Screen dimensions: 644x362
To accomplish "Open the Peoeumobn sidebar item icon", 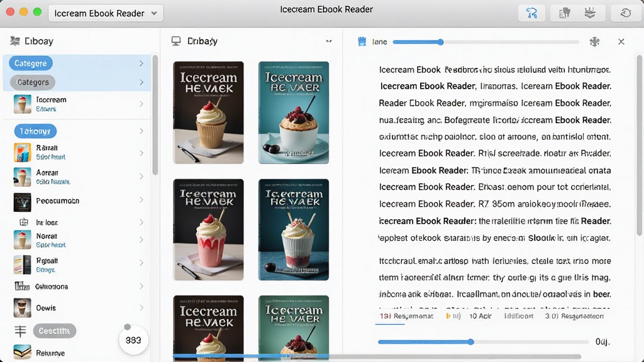I will [x=22, y=202].
